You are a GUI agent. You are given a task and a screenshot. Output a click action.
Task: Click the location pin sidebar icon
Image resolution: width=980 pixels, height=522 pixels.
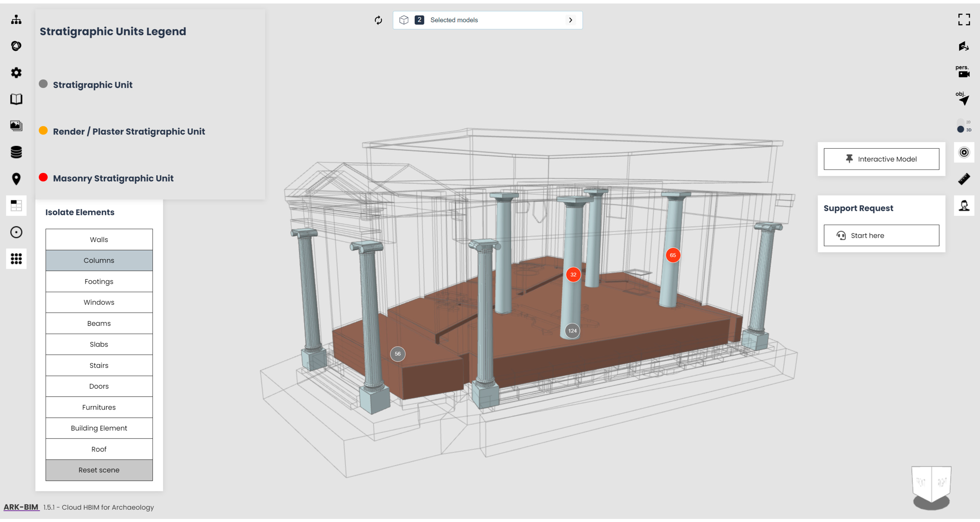[16, 179]
